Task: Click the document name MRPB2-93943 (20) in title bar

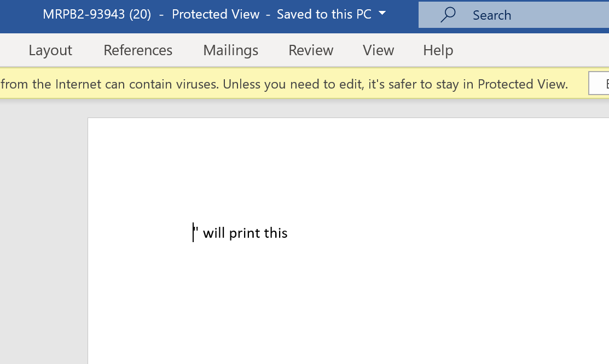Action: (97, 14)
